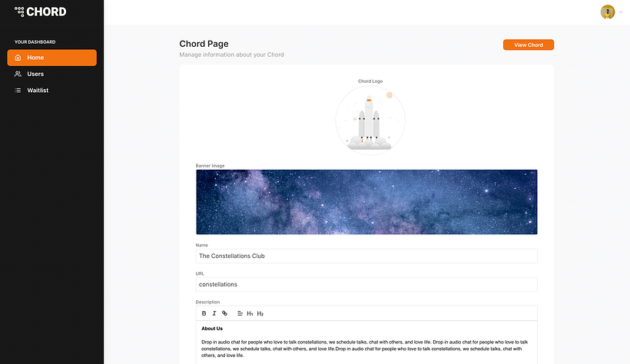Open the Home dashboard page
This screenshot has width=630, height=364.
(51, 58)
